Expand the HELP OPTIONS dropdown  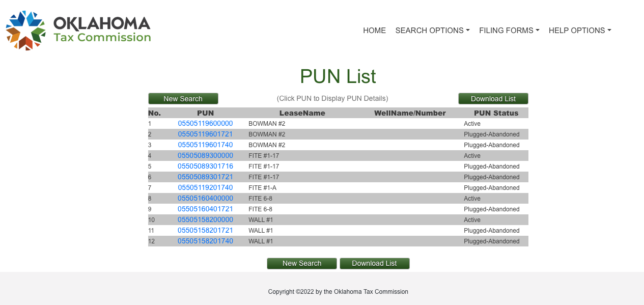tap(580, 31)
